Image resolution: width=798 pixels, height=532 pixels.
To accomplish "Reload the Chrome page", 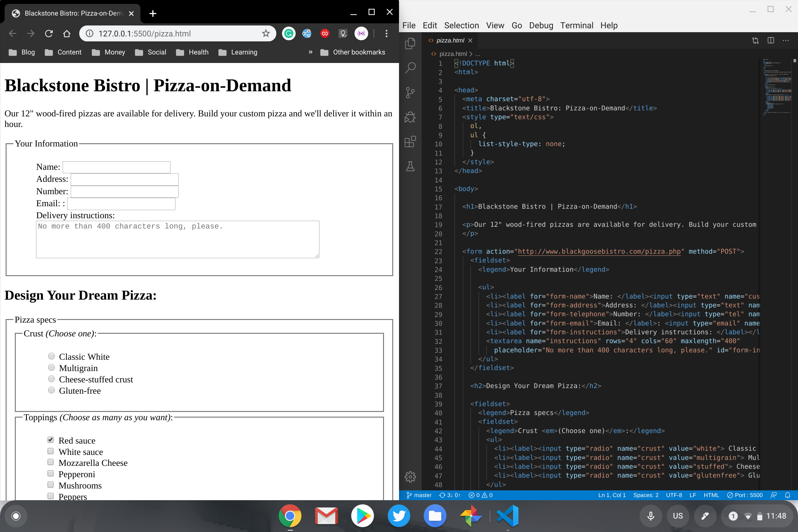I will [x=49, y=34].
